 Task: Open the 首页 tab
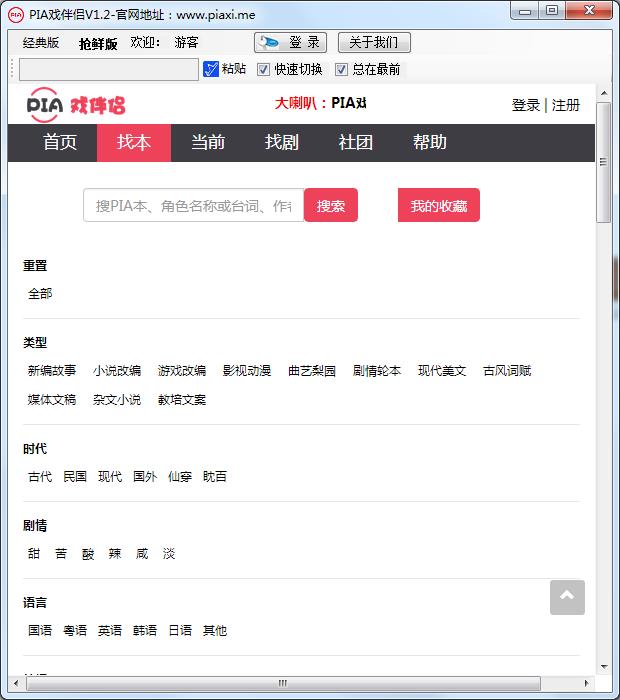[x=60, y=142]
